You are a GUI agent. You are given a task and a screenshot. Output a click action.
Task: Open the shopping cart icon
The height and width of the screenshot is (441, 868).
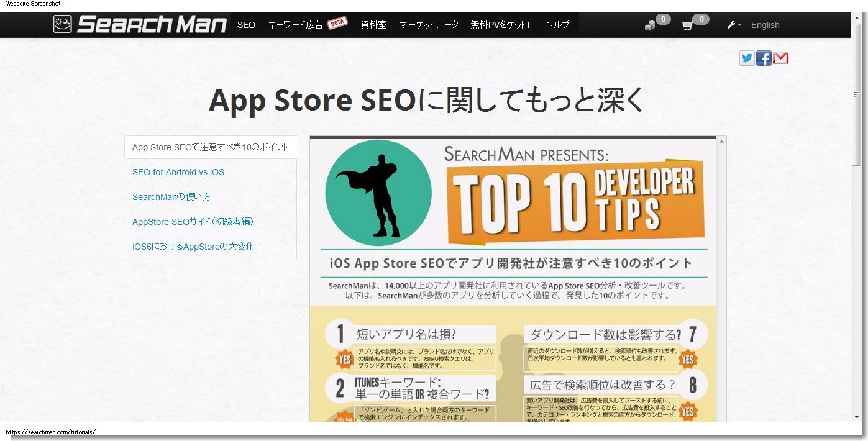(687, 25)
